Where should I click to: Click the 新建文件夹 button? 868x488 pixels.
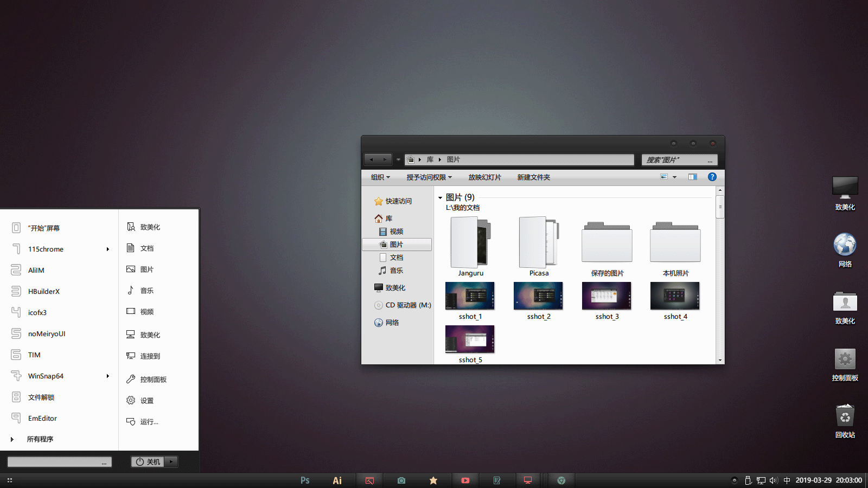pyautogui.click(x=533, y=177)
